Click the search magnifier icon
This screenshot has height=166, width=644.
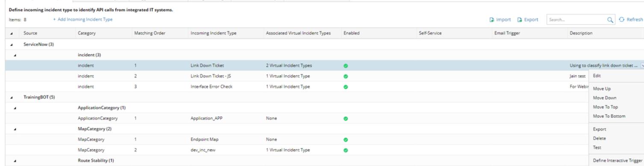pyautogui.click(x=610, y=20)
